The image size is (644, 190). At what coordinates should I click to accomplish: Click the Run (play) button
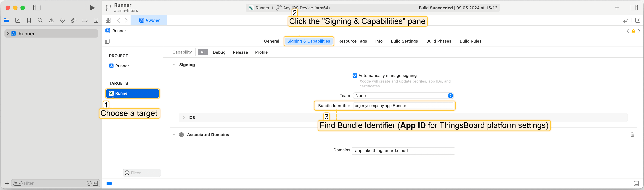pos(92,8)
